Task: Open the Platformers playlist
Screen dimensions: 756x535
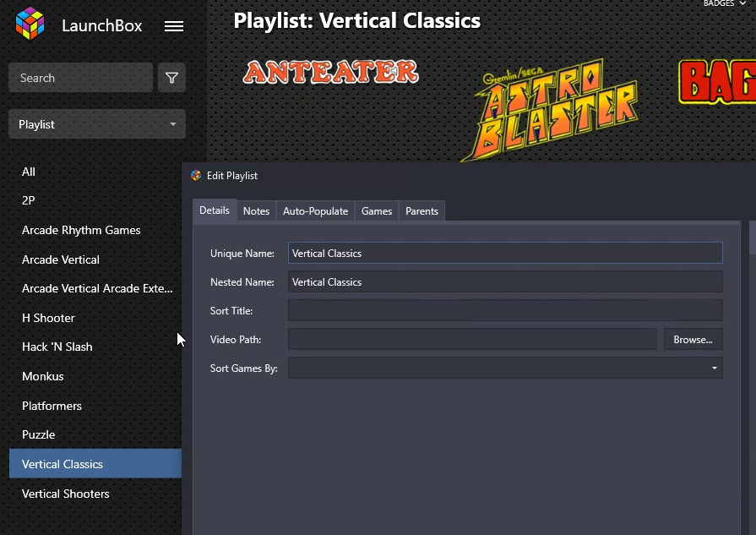Action: tap(95, 406)
